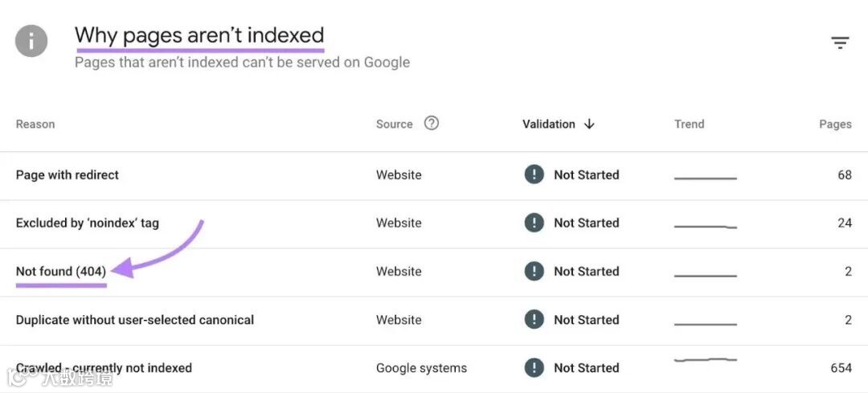Screen dimensions: 868x393
Task: Click status icon in Not found (404) row
Action: tap(534, 271)
